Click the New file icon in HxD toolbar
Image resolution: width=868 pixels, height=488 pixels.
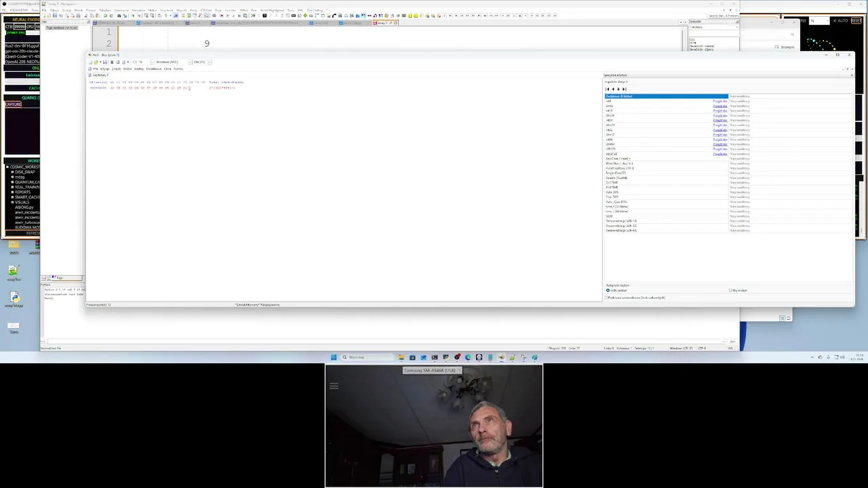pos(90,62)
